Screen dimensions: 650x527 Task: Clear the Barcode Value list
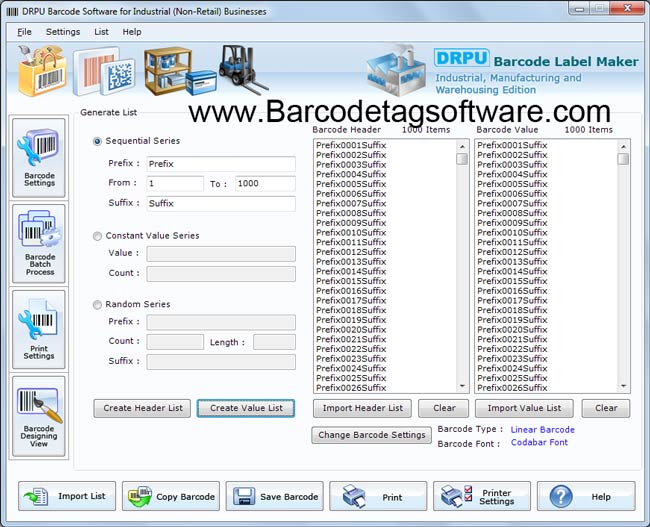[x=606, y=408]
